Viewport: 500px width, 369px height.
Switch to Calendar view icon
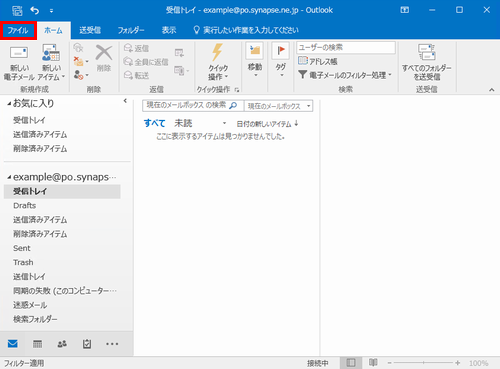click(37, 344)
